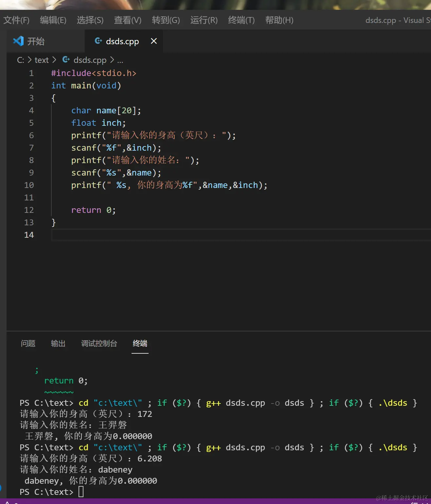
Task: Click terminal output dabeney, 你的身高为0.000000
Action: (x=91, y=481)
